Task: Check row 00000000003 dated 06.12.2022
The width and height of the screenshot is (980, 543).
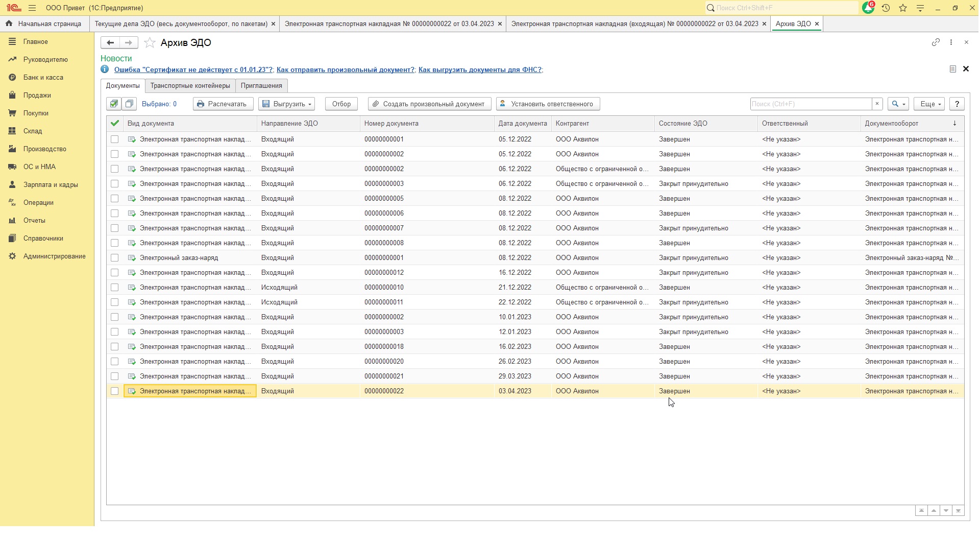Action: pos(114,183)
